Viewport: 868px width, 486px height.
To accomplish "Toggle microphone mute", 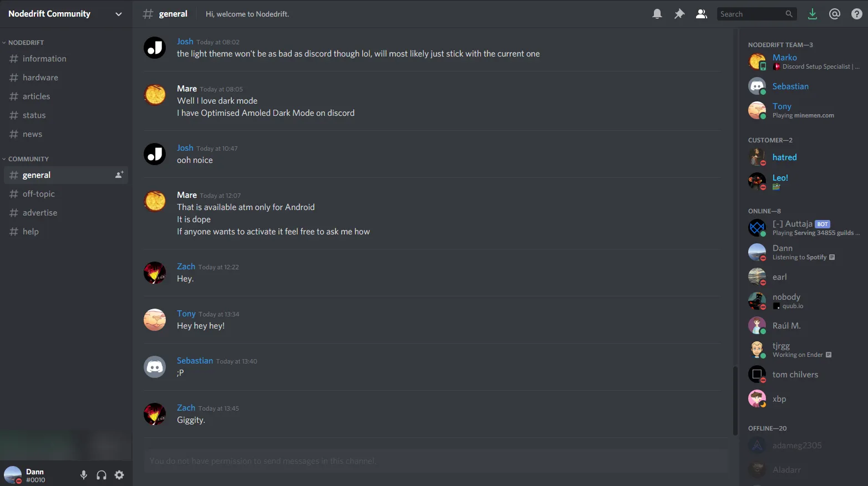I will point(84,475).
